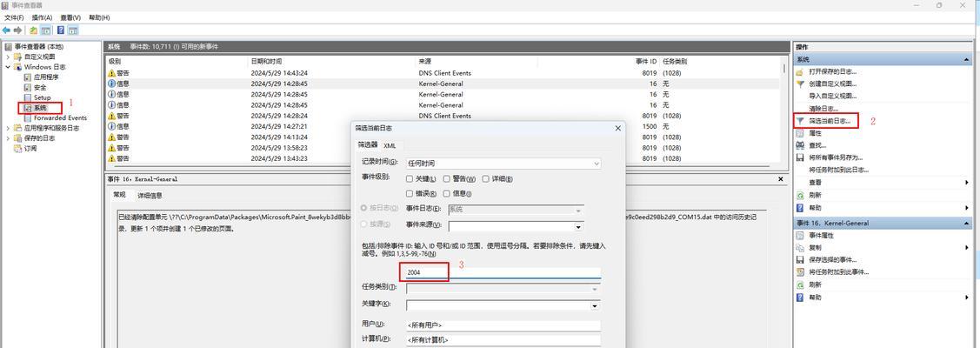The image size is (980, 348).
Task: Switch to the XML tab in filter dialog
Action: click(390, 145)
